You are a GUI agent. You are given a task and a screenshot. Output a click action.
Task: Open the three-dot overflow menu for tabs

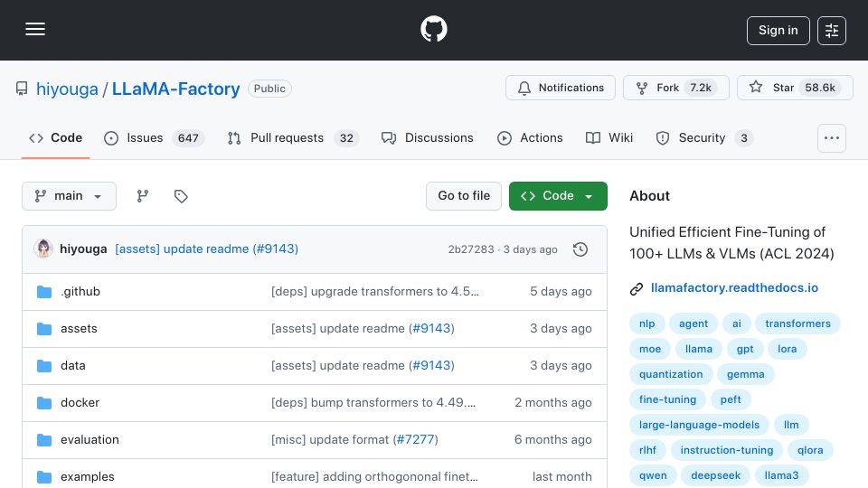832,137
